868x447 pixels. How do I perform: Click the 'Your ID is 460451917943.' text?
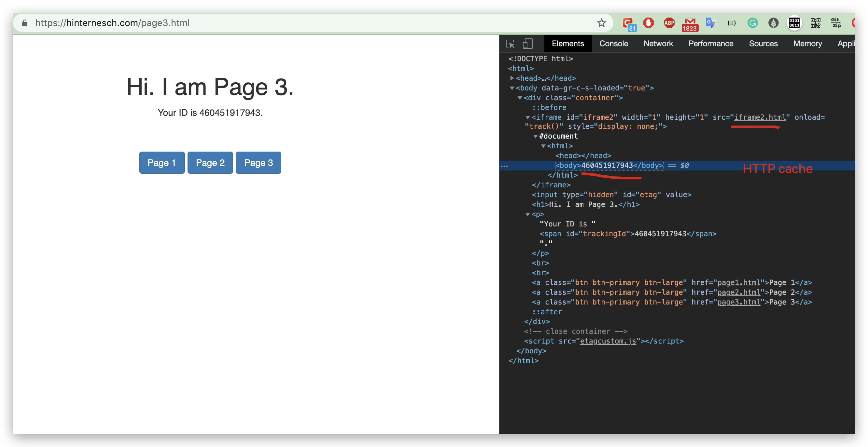pyautogui.click(x=210, y=113)
